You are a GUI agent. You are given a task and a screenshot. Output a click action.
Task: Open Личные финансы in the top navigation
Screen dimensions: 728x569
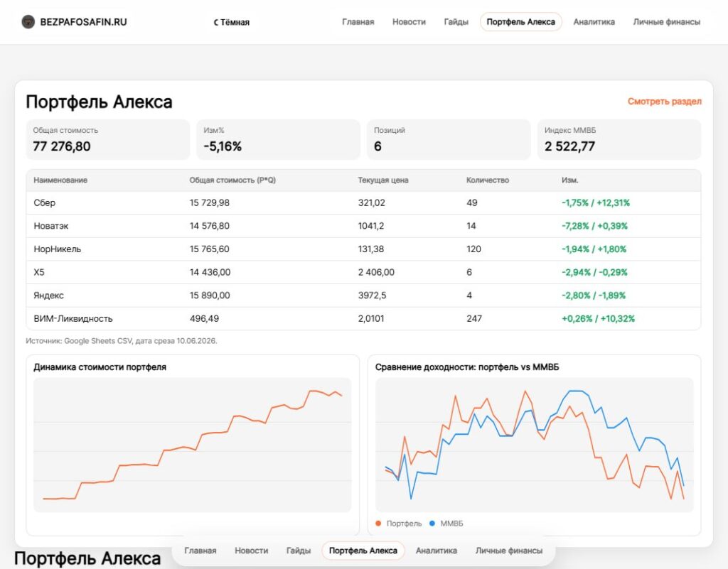666,22
